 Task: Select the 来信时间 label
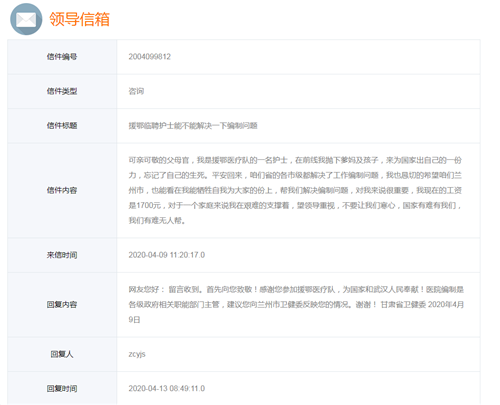point(62,255)
